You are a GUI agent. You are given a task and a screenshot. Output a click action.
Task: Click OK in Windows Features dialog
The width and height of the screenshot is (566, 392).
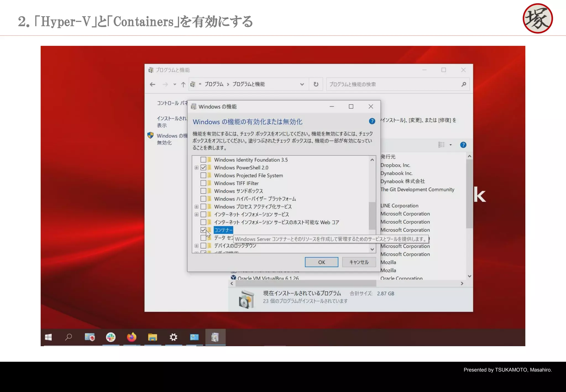tap(321, 262)
